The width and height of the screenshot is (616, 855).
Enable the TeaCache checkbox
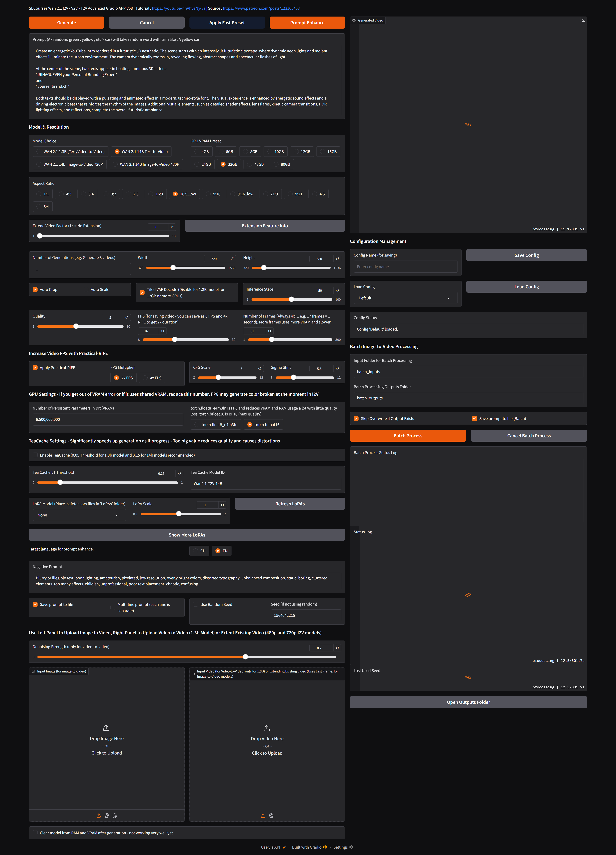[x=35, y=455]
